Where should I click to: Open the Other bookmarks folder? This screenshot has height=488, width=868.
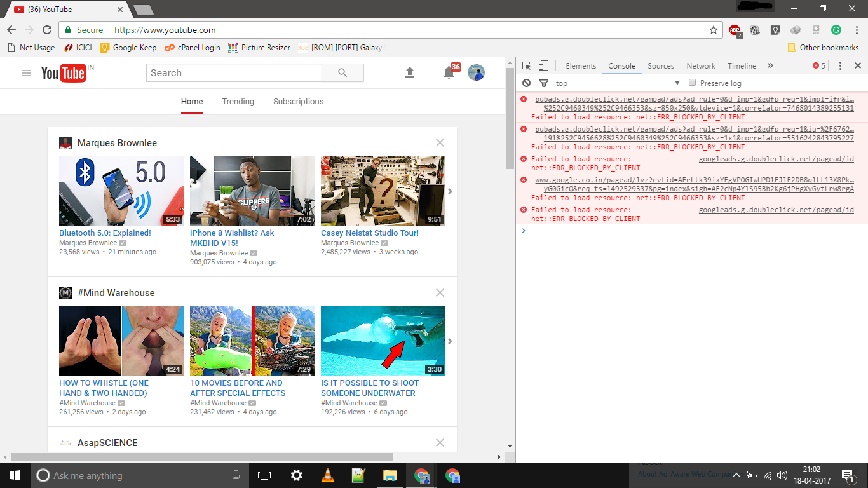coord(823,48)
